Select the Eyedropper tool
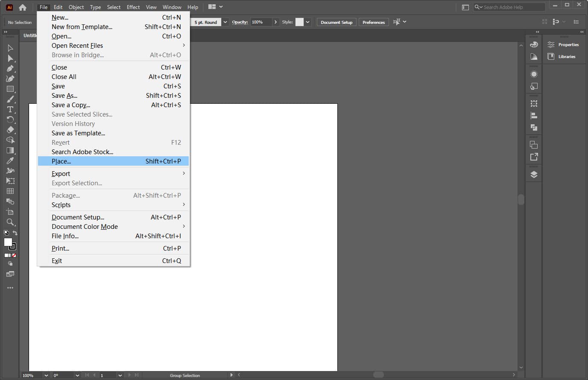The image size is (588, 380). (x=10, y=161)
